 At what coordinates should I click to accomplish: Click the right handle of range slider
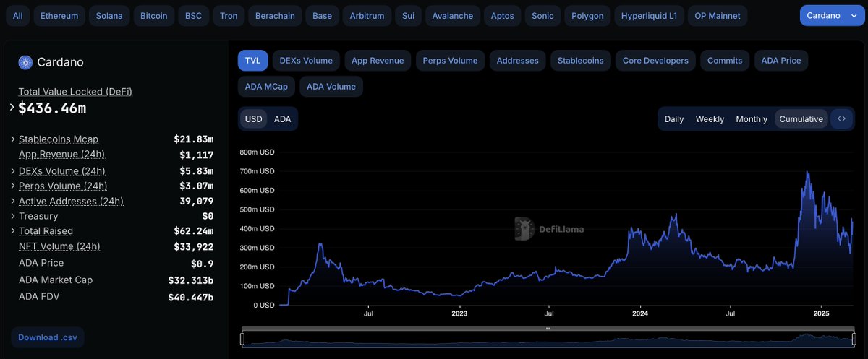pyautogui.click(x=854, y=339)
